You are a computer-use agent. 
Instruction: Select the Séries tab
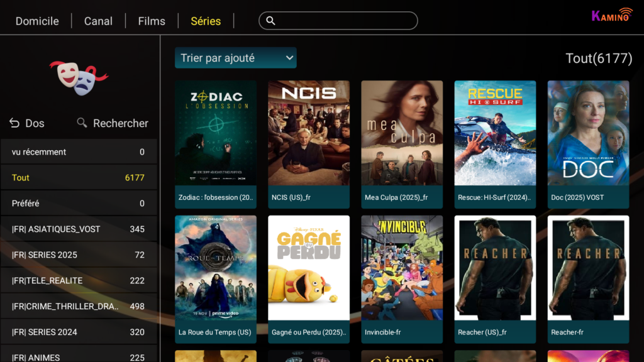tap(206, 21)
